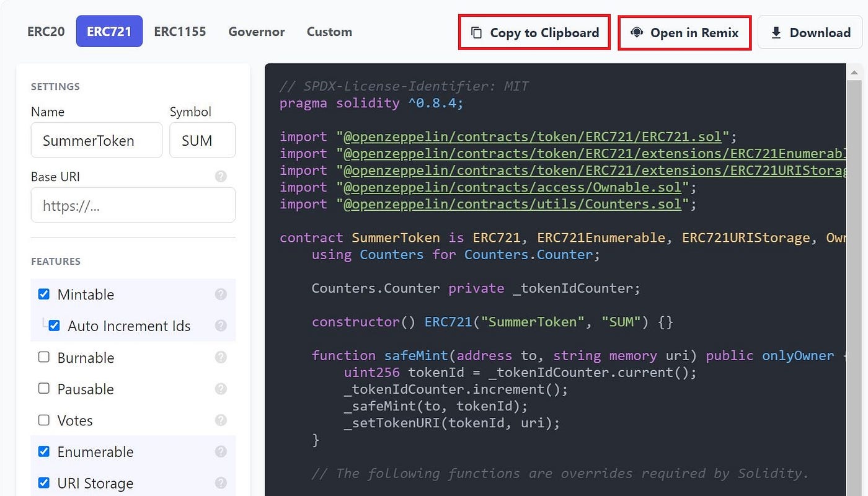Click the help icon for Enumerable
This screenshot has width=868, height=496.
point(221,451)
